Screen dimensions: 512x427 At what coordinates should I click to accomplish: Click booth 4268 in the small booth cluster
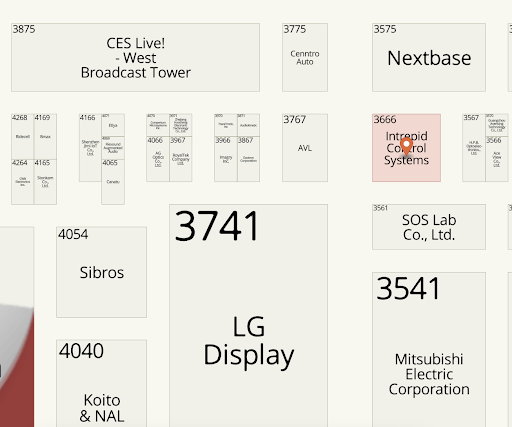pyautogui.click(x=22, y=136)
